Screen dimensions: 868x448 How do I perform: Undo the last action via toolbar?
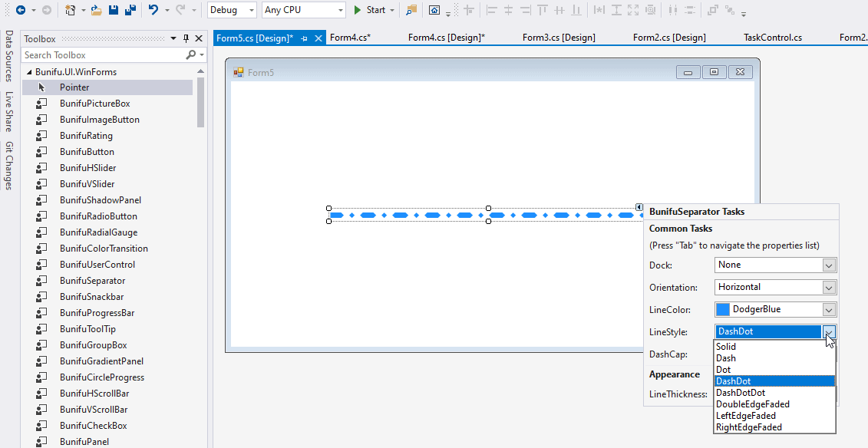153,10
